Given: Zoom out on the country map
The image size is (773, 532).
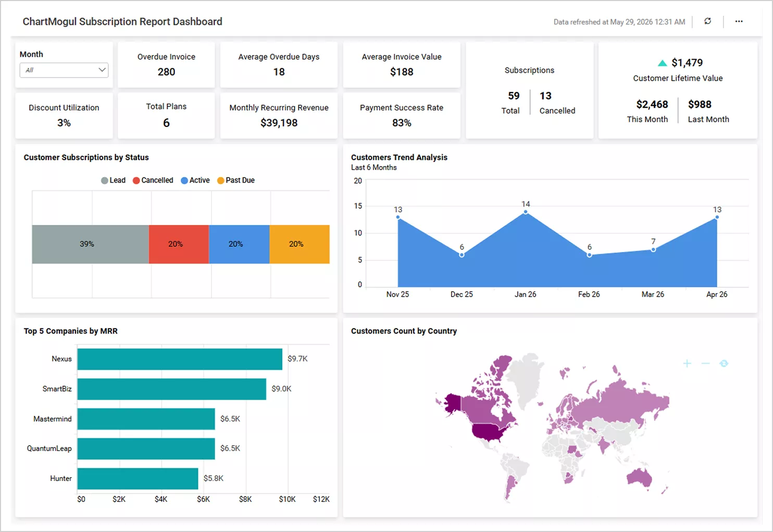Looking at the screenshot, I should [705, 363].
